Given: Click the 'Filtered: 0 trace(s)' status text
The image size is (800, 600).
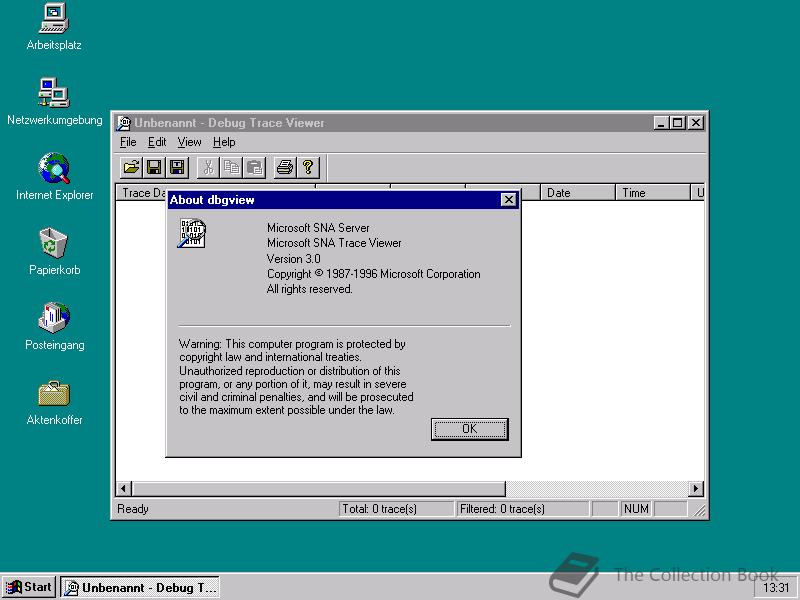Looking at the screenshot, I should (502, 509).
